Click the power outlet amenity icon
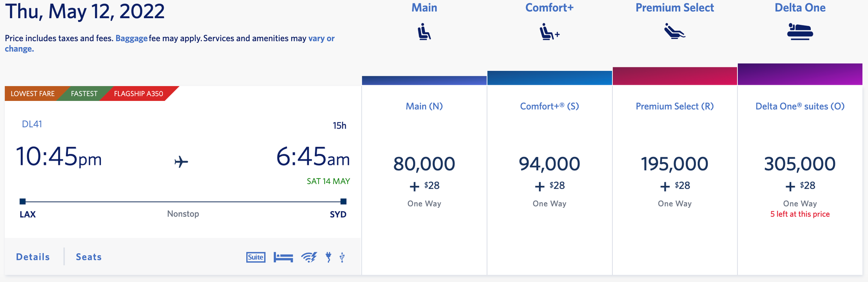The width and height of the screenshot is (868, 282). point(328,257)
